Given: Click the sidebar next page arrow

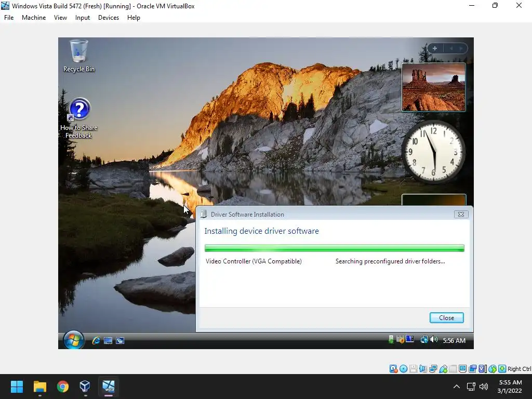Looking at the screenshot, I should (461, 48).
